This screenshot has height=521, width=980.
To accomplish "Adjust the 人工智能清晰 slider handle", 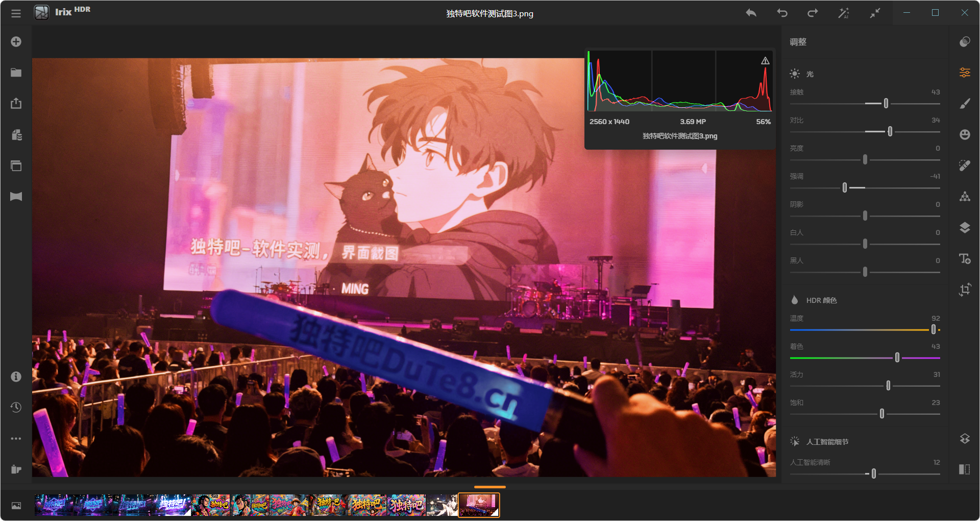I will pyautogui.click(x=873, y=473).
